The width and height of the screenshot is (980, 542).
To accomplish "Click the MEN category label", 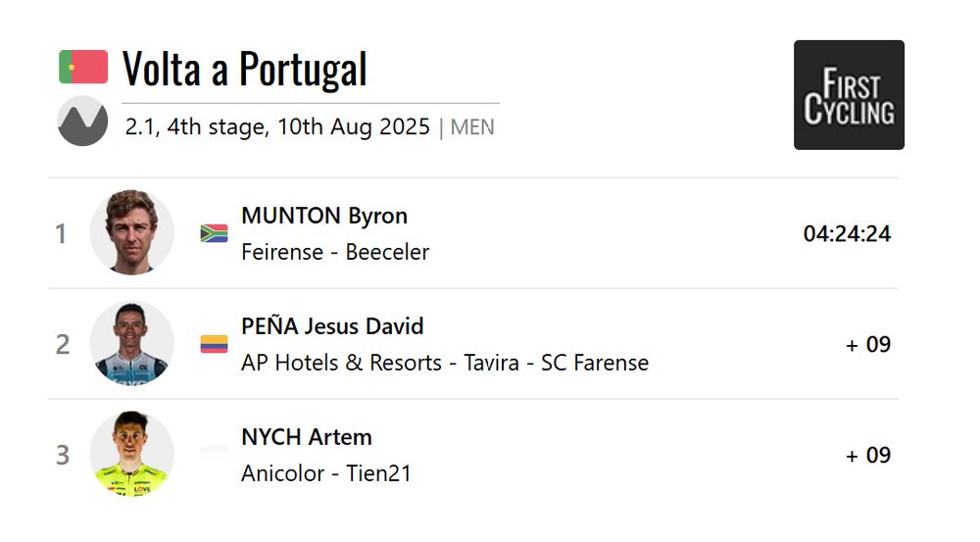I will coord(472,127).
